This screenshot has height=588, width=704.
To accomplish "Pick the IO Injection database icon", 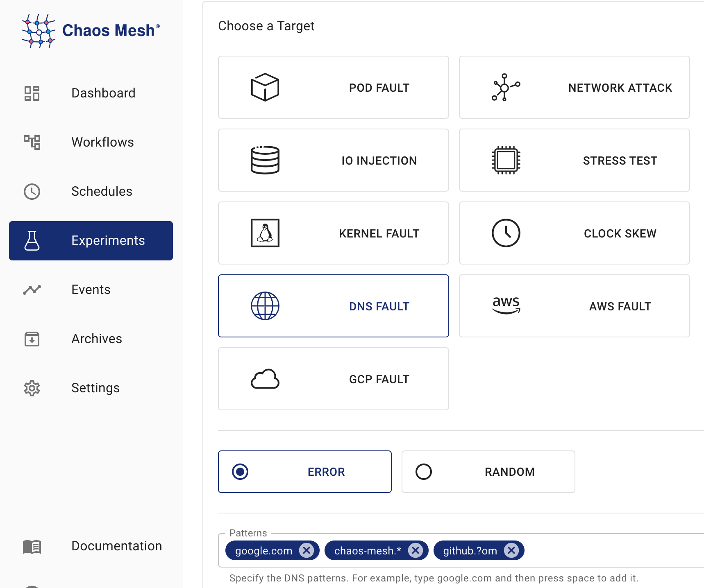I will (265, 160).
